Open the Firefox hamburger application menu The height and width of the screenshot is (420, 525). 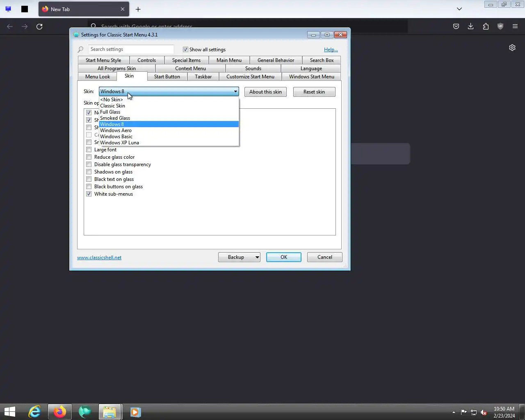[515, 26]
